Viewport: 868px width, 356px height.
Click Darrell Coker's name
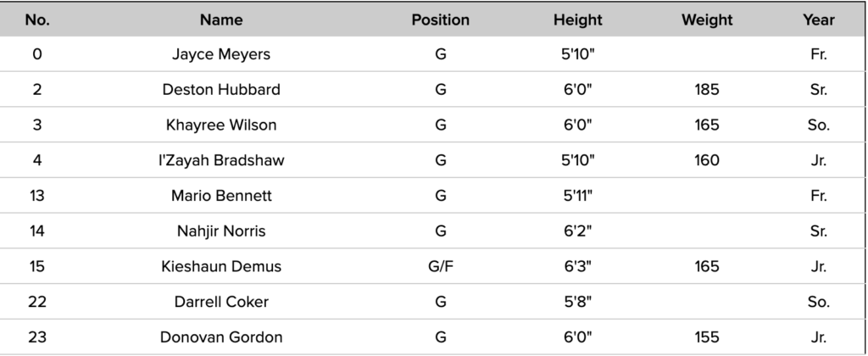(x=221, y=302)
